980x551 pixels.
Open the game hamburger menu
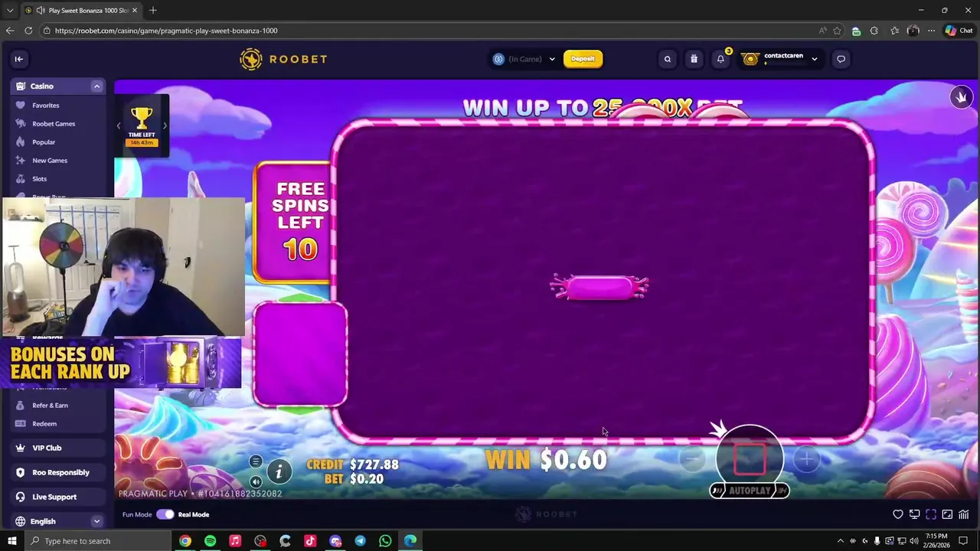[256, 461]
